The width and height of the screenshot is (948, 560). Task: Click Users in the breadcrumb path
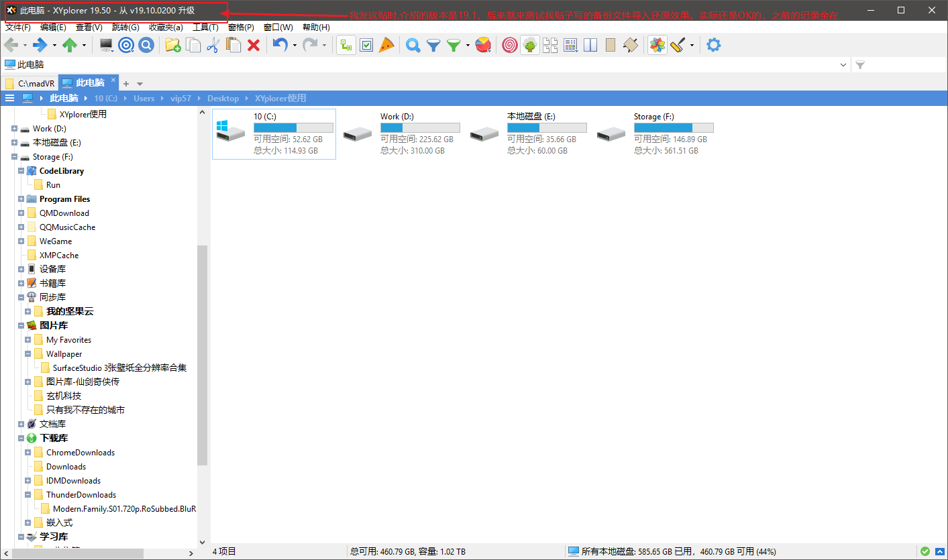coord(144,98)
